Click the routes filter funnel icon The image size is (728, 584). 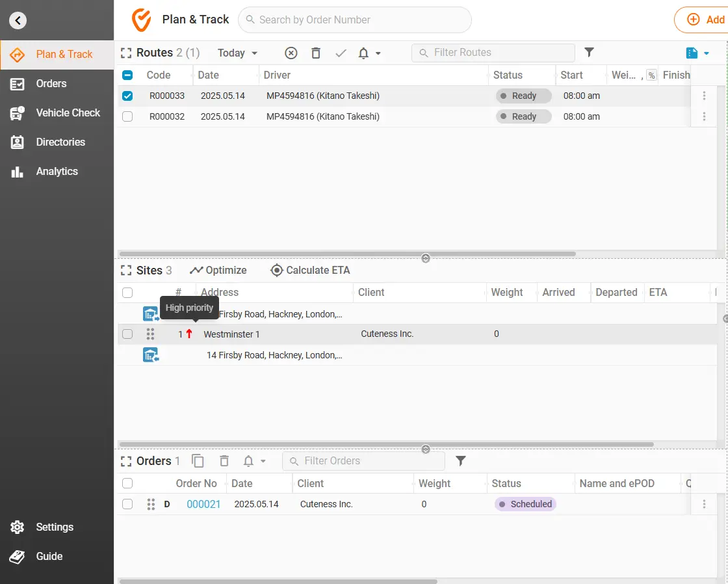click(x=589, y=53)
